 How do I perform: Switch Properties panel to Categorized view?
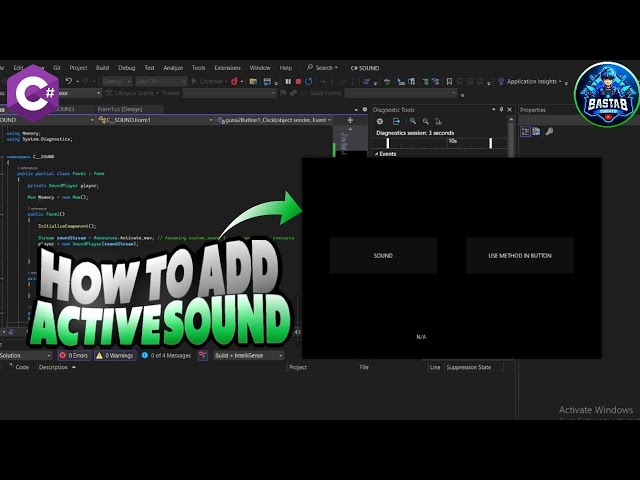point(525,131)
